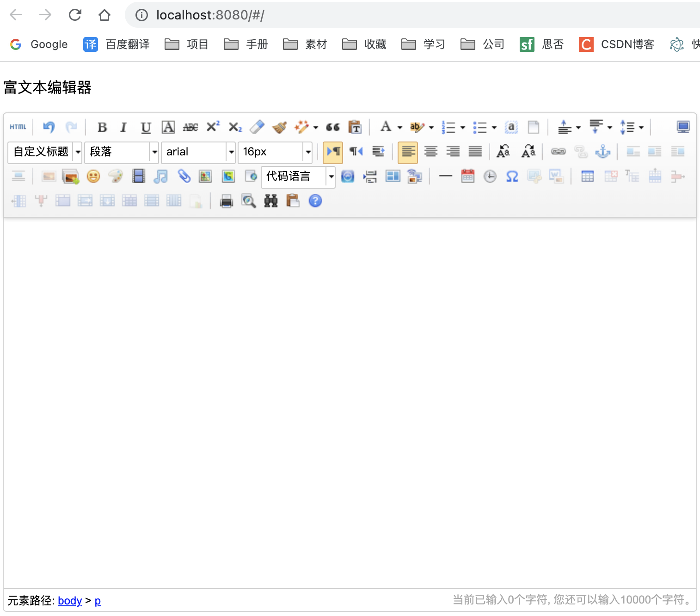
Task: Expand the paragraph spacing before arrow
Action: [x=578, y=127]
